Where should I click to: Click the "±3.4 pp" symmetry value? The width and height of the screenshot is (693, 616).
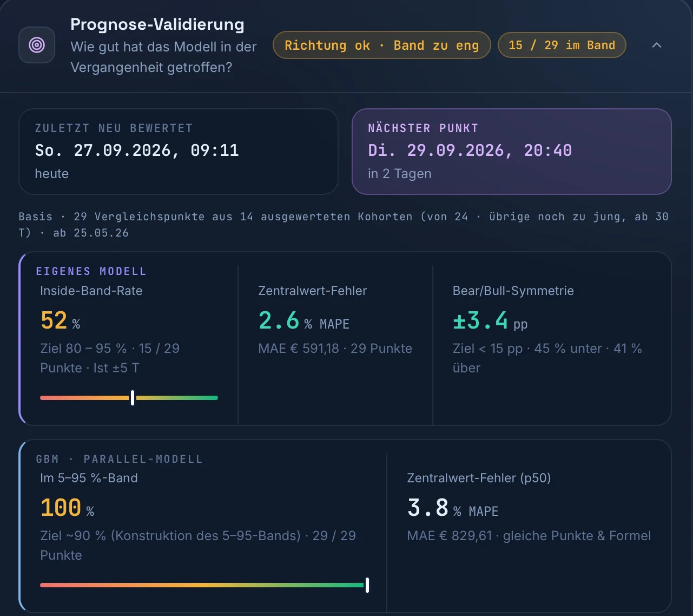coord(490,320)
